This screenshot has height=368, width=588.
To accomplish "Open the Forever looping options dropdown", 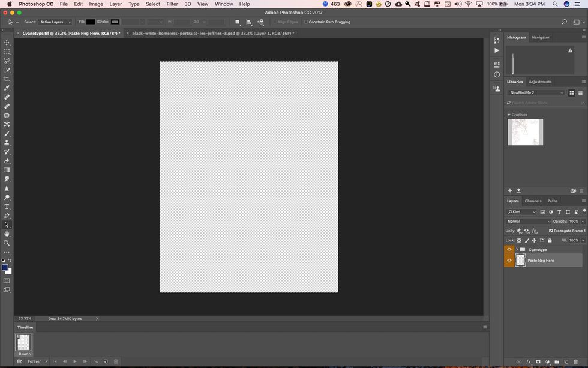I will pyautogui.click(x=38, y=361).
